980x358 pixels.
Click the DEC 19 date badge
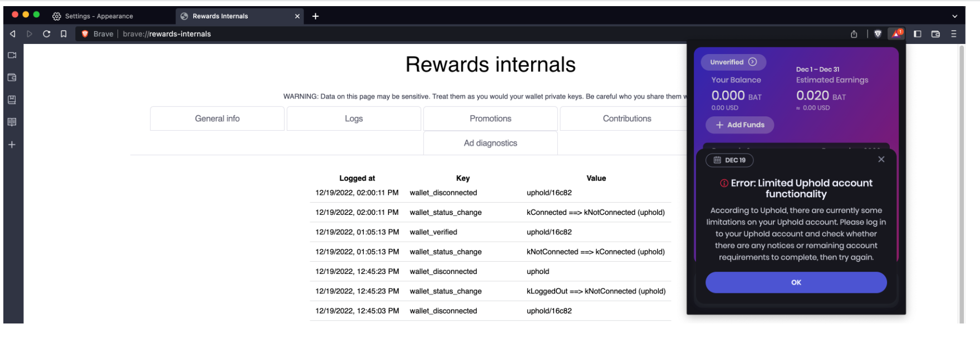click(x=729, y=160)
